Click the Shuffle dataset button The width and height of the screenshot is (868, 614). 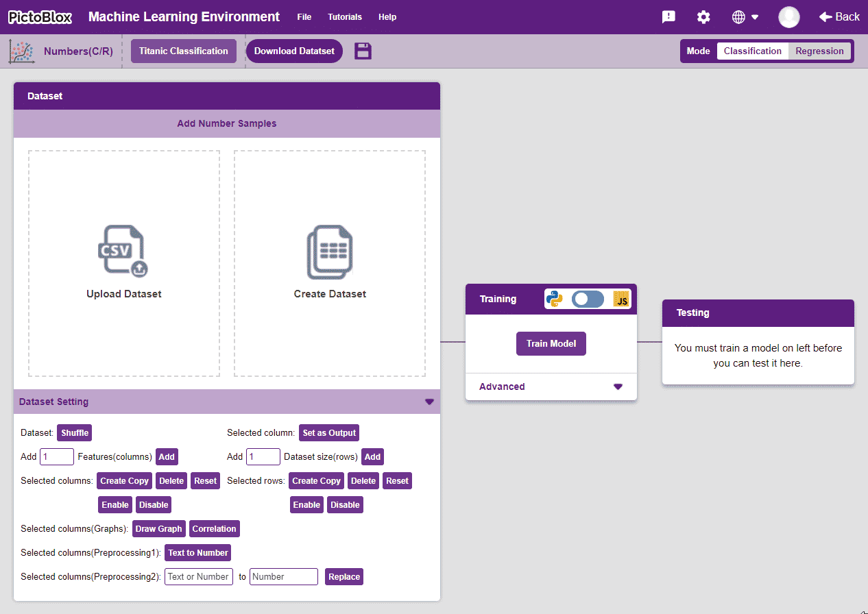point(75,432)
